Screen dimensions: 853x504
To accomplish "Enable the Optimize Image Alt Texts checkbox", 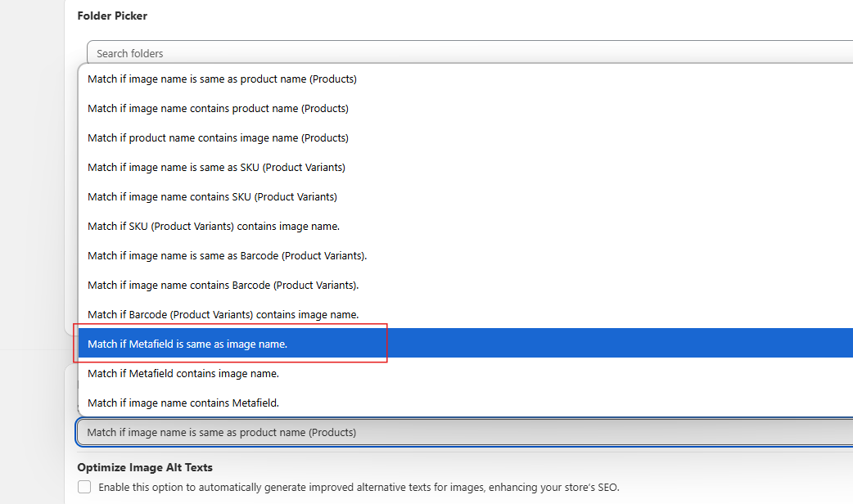I will pyautogui.click(x=84, y=487).
